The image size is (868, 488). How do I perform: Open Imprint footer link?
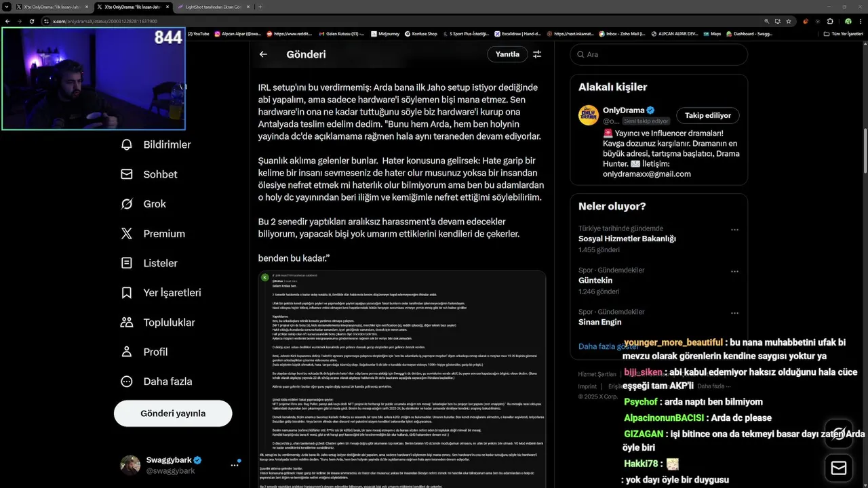point(587,386)
